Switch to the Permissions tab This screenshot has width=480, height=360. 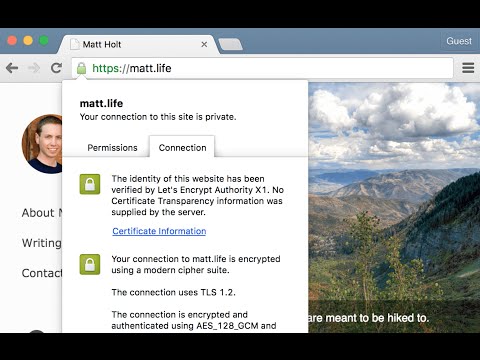(x=112, y=148)
